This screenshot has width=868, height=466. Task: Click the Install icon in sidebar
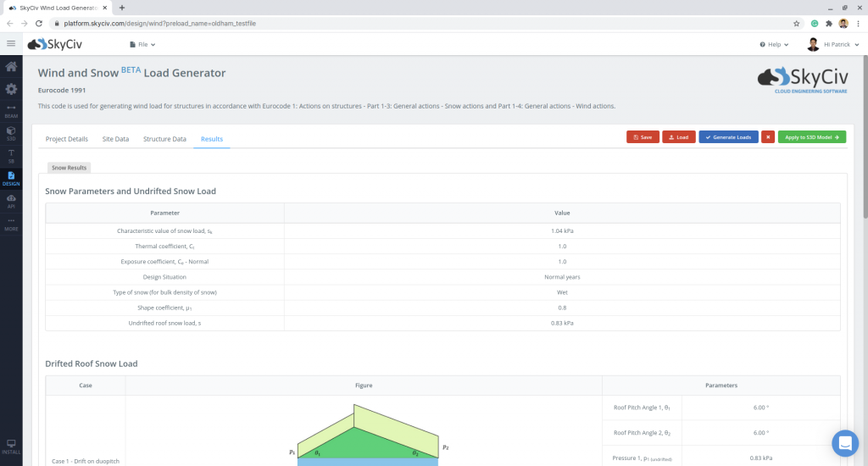click(11, 447)
